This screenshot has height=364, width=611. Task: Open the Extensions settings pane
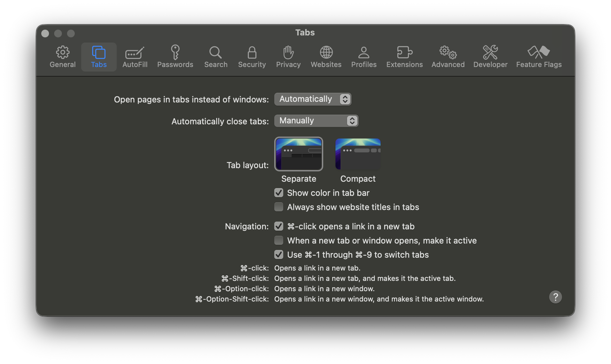pyautogui.click(x=404, y=57)
